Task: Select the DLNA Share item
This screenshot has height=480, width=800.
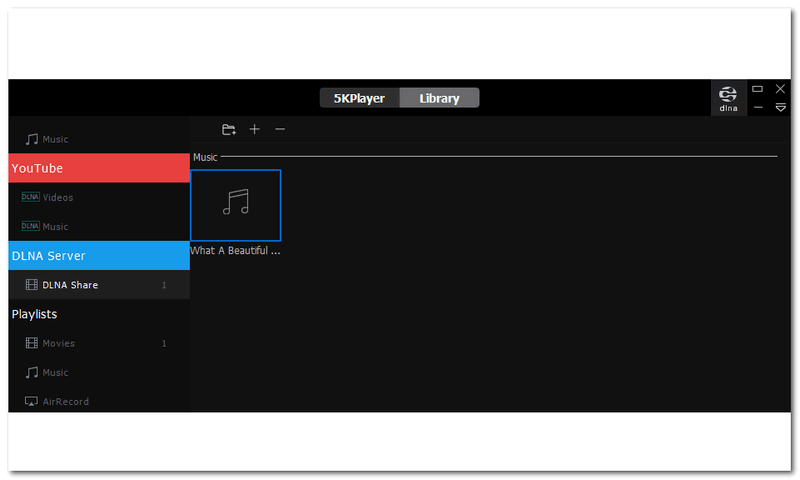Action: pyautogui.click(x=99, y=285)
